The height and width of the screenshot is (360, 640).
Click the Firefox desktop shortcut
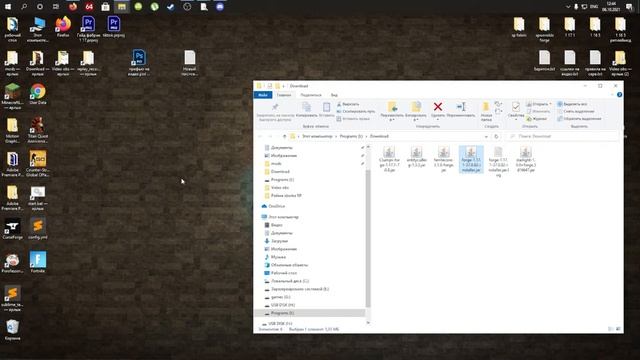pyautogui.click(x=63, y=27)
